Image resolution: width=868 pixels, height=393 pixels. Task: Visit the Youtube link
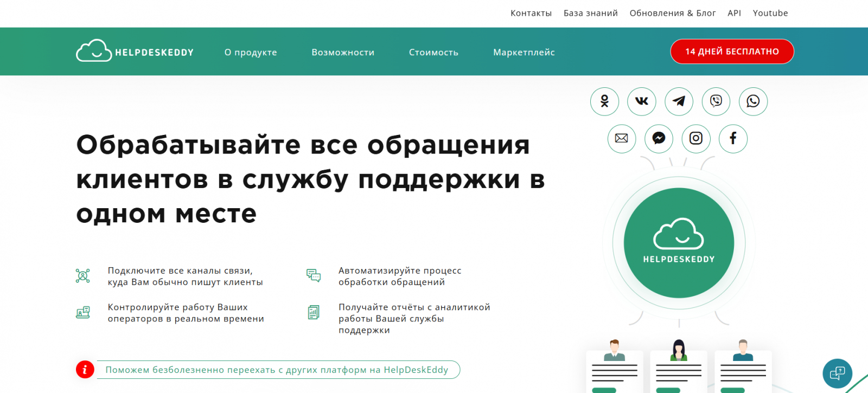(x=770, y=13)
